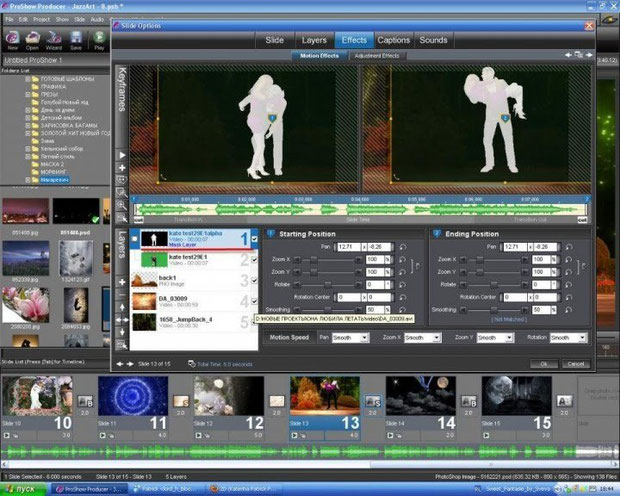Play keyframe preview in Keyframes panel
Image resolution: width=620 pixels, height=496 pixels.
[x=122, y=155]
